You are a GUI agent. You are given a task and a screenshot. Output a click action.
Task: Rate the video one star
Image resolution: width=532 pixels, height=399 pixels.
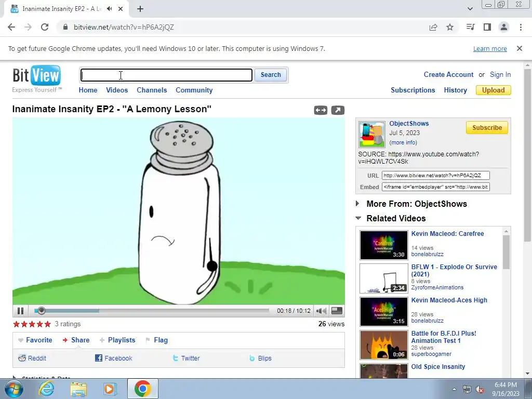pos(16,324)
